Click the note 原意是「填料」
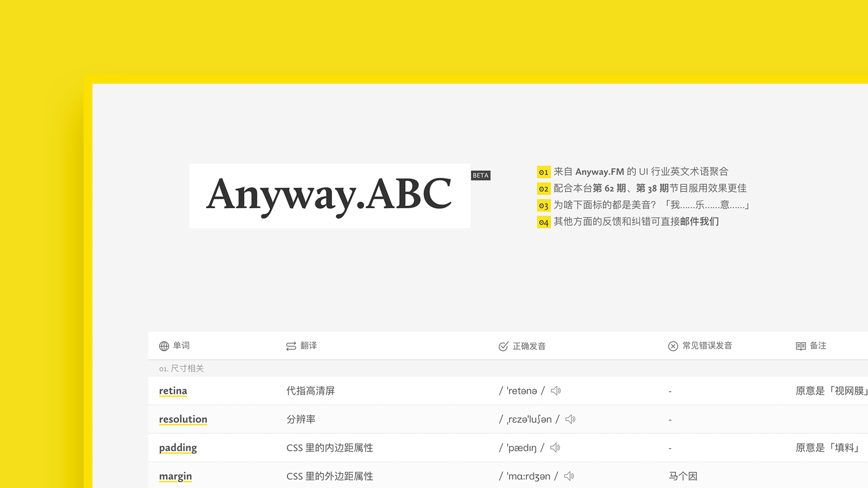The image size is (868, 488). tap(828, 448)
